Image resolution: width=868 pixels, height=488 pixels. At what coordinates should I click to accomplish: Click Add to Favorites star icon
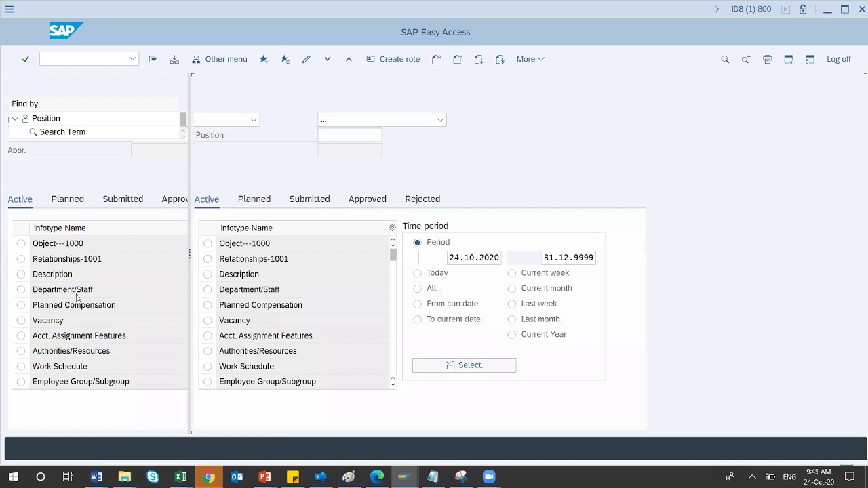[x=264, y=59]
